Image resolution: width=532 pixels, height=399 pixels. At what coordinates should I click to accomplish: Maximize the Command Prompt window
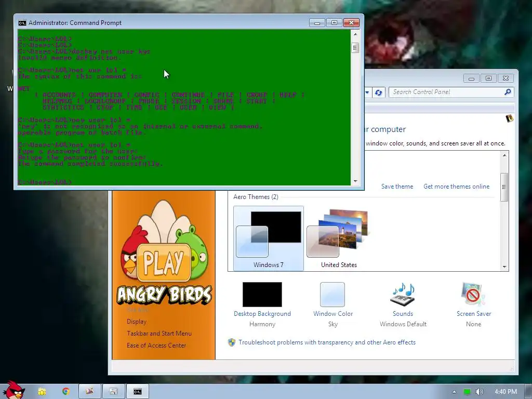pos(334,23)
